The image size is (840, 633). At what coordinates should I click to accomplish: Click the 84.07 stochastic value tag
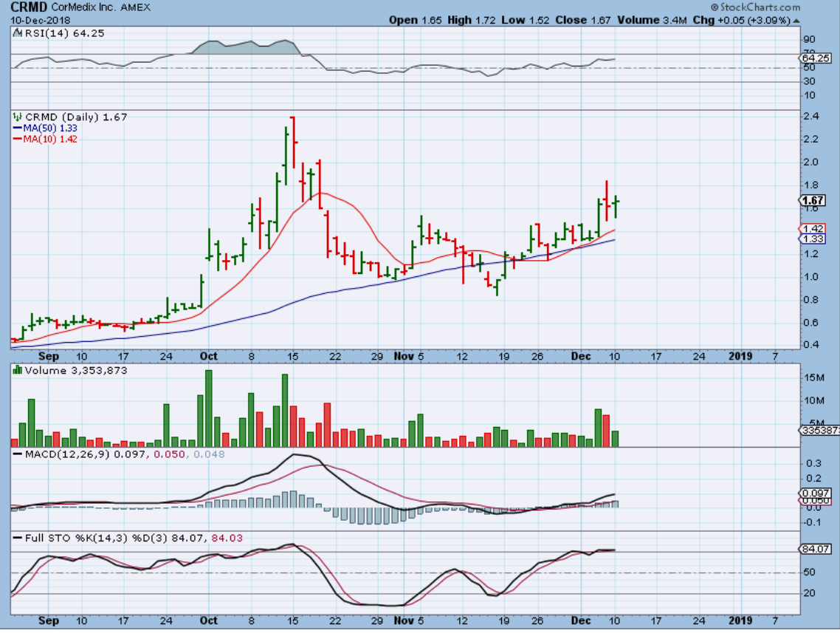tap(815, 550)
